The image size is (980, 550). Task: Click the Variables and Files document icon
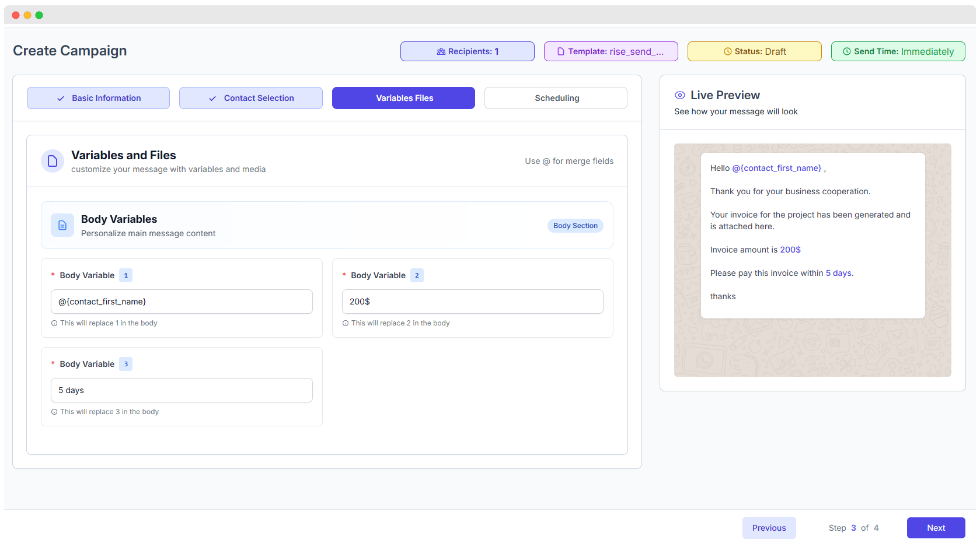tap(53, 161)
